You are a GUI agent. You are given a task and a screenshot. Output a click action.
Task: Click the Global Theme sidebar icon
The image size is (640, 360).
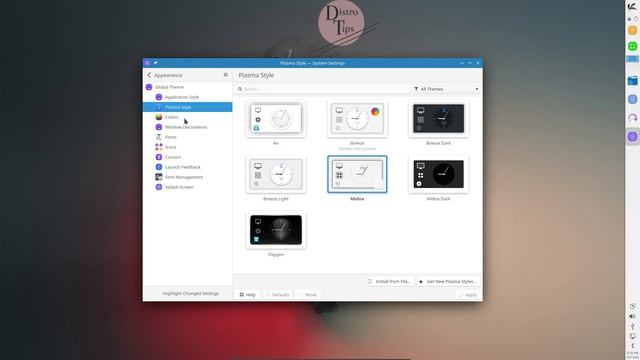pyautogui.click(x=149, y=87)
